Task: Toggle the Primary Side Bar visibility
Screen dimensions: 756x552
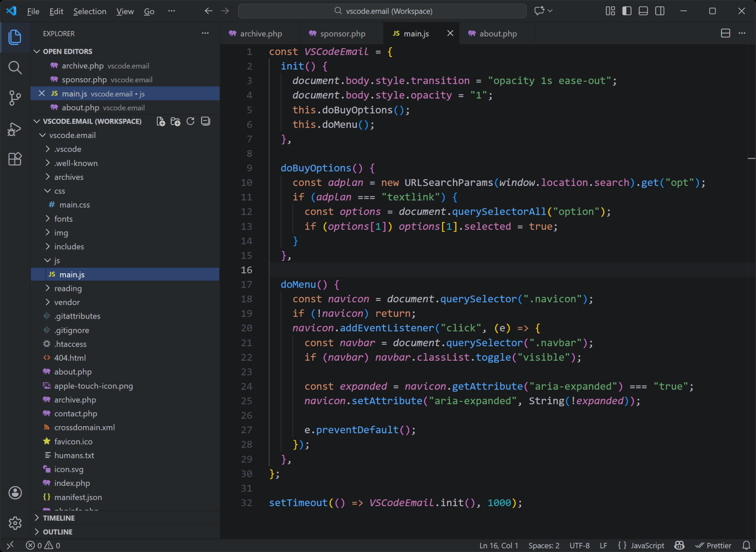Action: [x=627, y=11]
